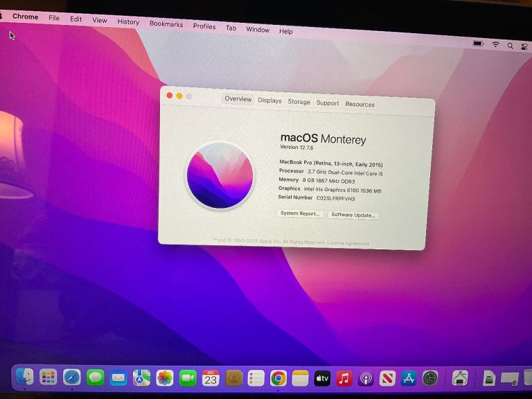The width and height of the screenshot is (532, 399).
Task: Open the Help menu
Action: [285, 31]
